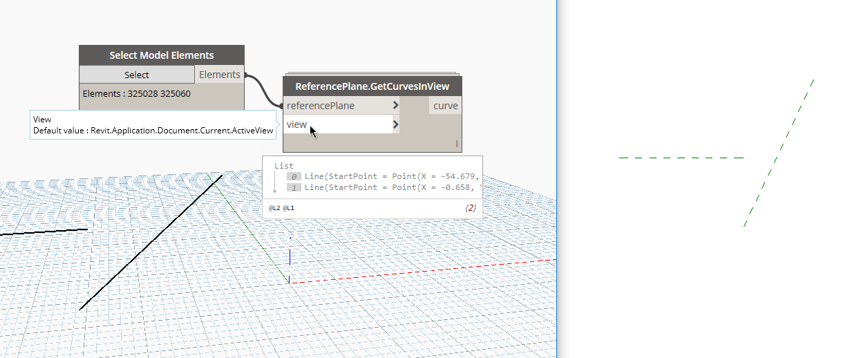Click the Elements output port
The width and height of the screenshot is (868, 358).
(x=219, y=75)
